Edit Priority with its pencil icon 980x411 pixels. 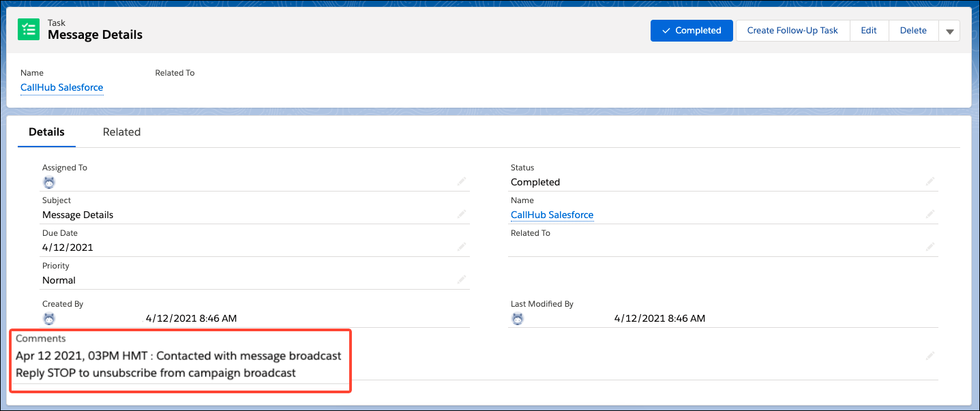coord(462,279)
